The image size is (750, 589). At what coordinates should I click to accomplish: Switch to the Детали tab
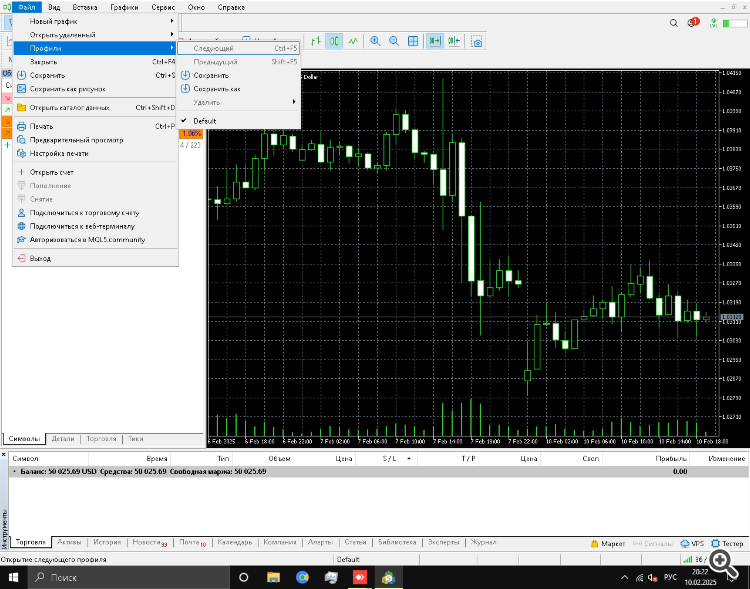63,439
